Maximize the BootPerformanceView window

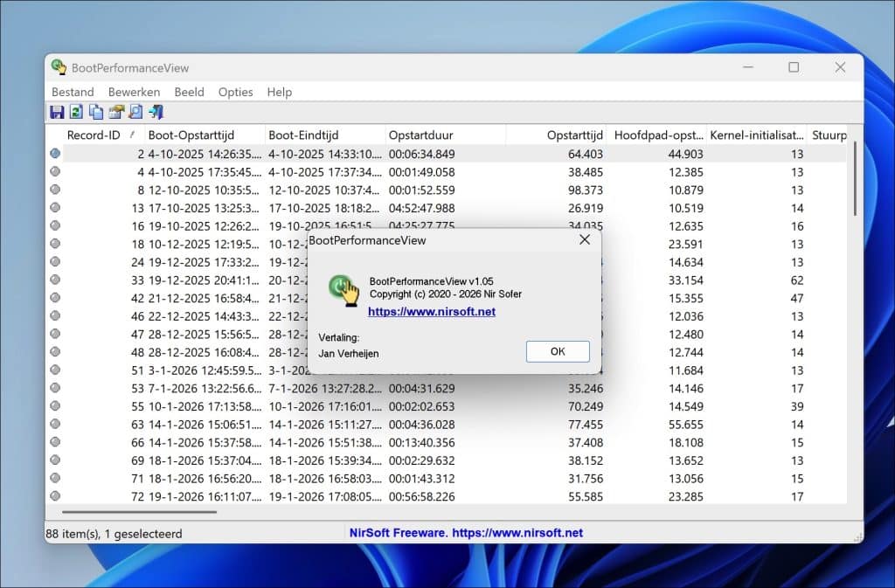pyautogui.click(x=794, y=67)
